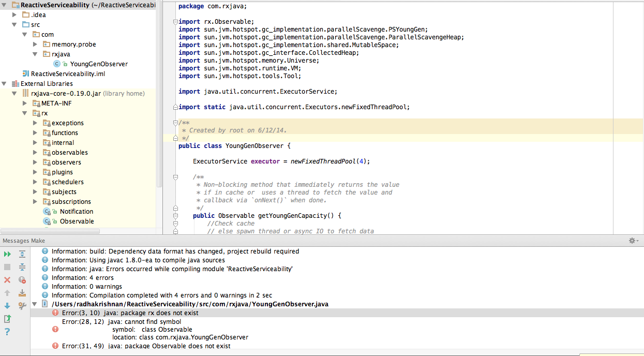Click the class icon beside Observable

(x=47, y=221)
